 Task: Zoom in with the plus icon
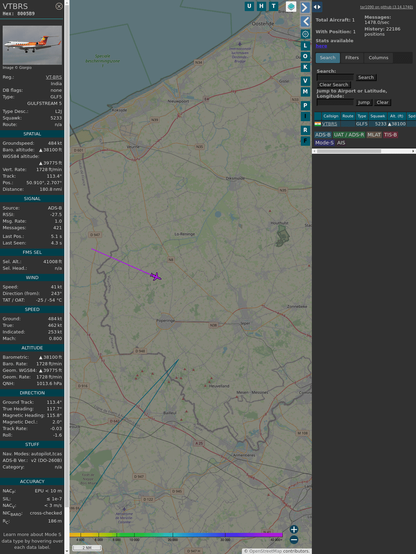[x=294, y=529]
